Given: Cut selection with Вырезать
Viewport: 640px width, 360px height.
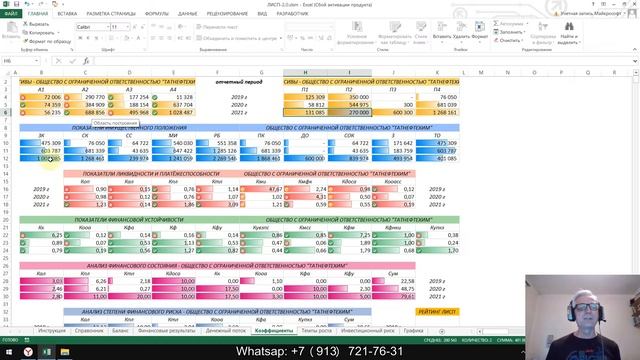Looking at the screenshot, I should click(36, 24).
